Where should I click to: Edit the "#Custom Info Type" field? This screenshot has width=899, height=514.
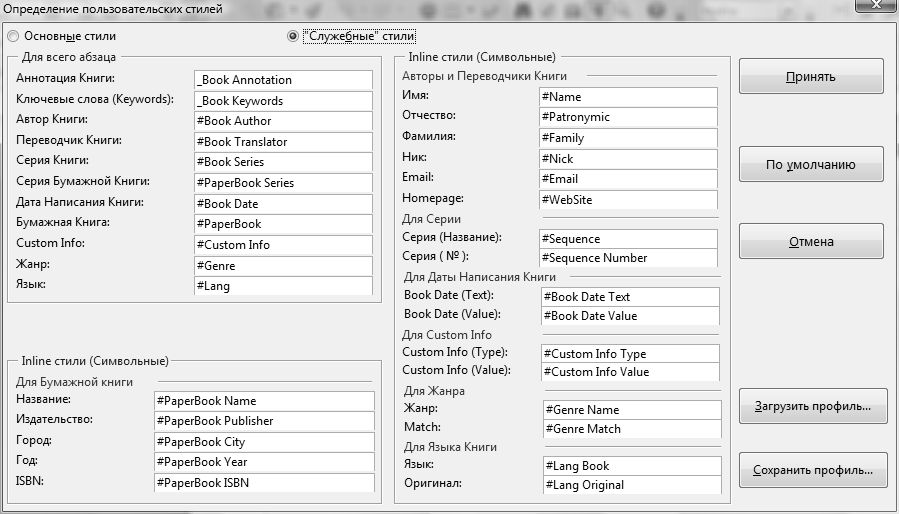coord(630,354)
